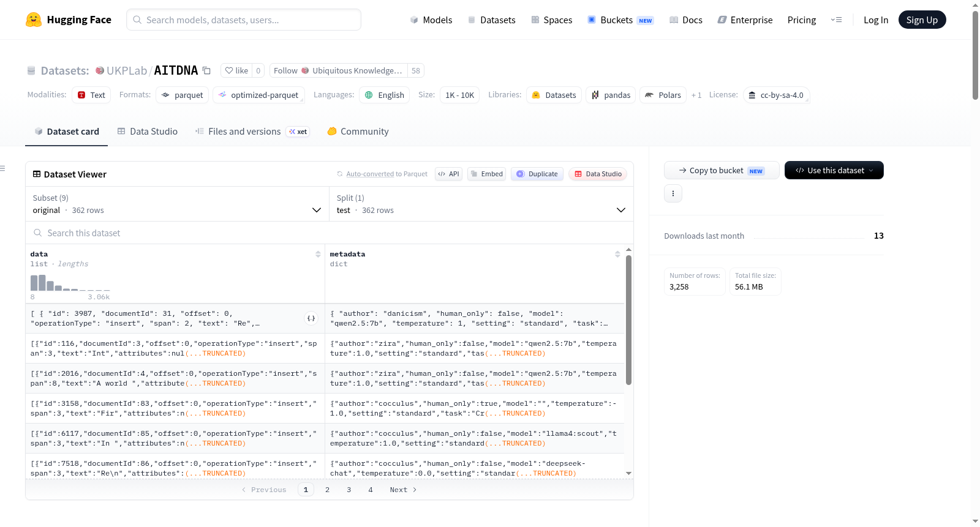Click the Embed button
Screen dimensions: 980x527
coord(486,174)
